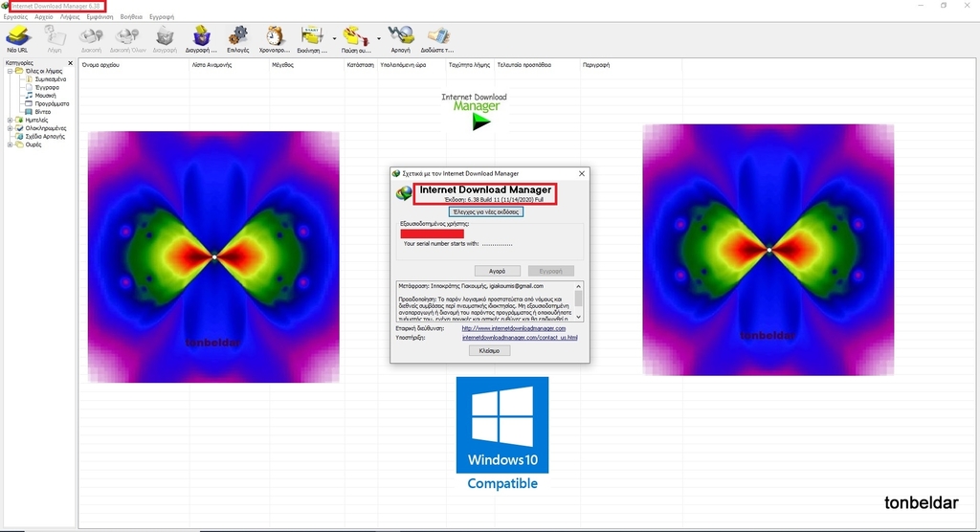The image size is (980, 532).
Task: Expand the Ολοκληρωμένες tree node
Action: coord(10,128)
